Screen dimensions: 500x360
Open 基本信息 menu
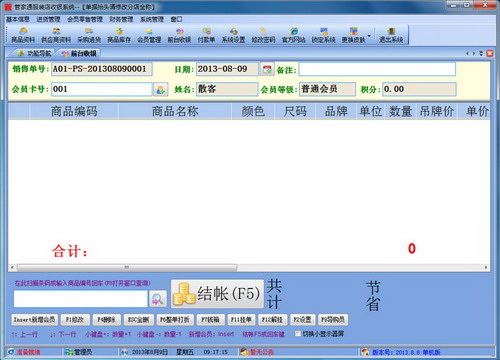18,19
